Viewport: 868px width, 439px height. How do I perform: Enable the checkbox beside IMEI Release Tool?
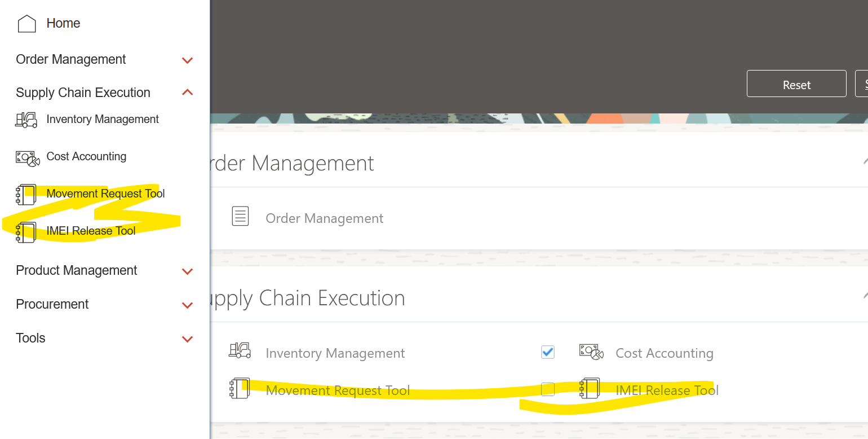547,389
